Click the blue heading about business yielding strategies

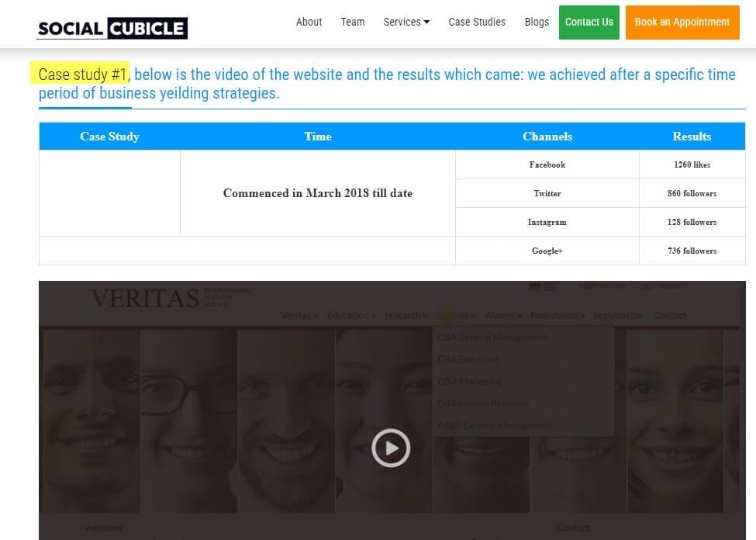click(x=387, y=84)
